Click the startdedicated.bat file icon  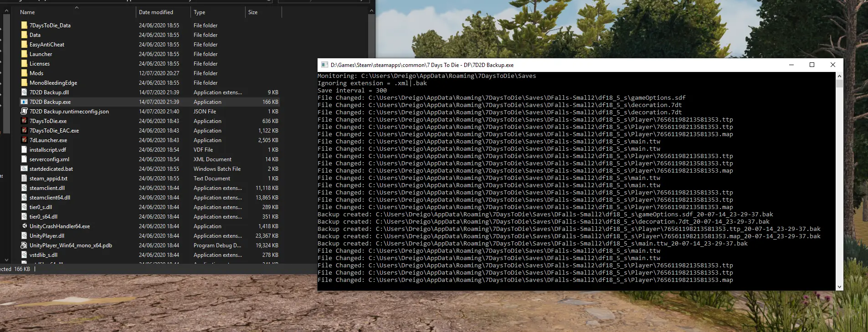(x=24, y=169)
